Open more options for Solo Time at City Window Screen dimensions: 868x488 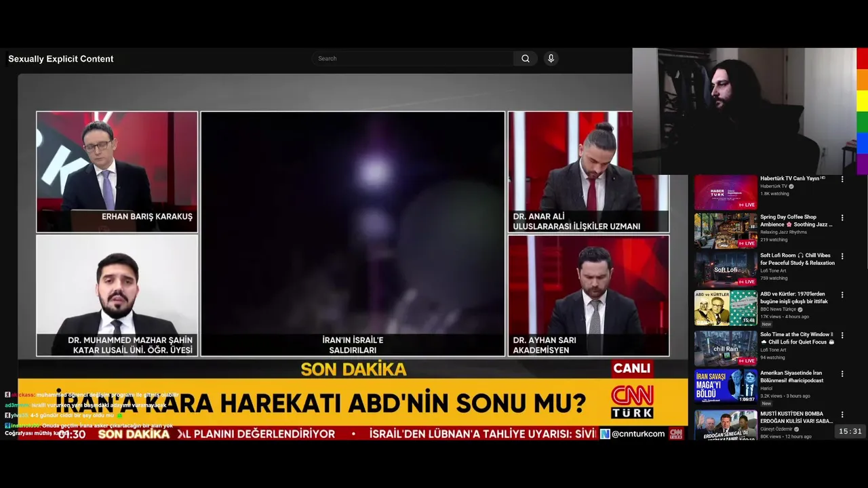[842, 335]
